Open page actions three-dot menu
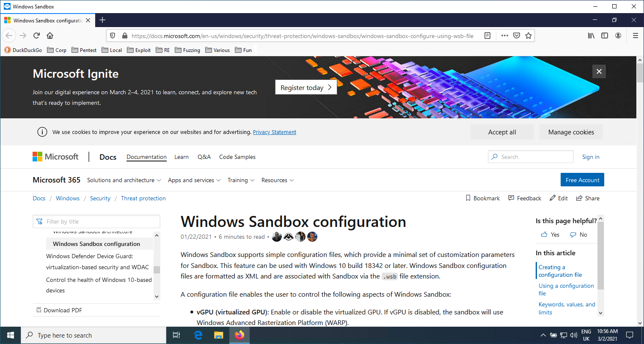644x344 pixels. point(504,36)
